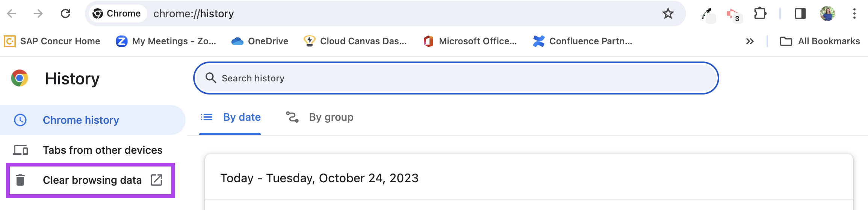This screenshot has height=210, width=868.
Task: Click the History page title
Action: pyautogui.click(x=72, y=79)
